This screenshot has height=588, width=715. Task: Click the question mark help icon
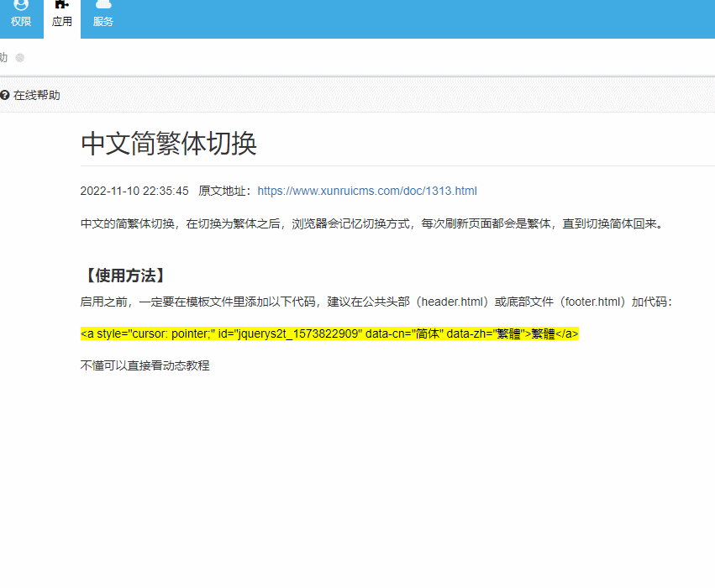point(5,95)
